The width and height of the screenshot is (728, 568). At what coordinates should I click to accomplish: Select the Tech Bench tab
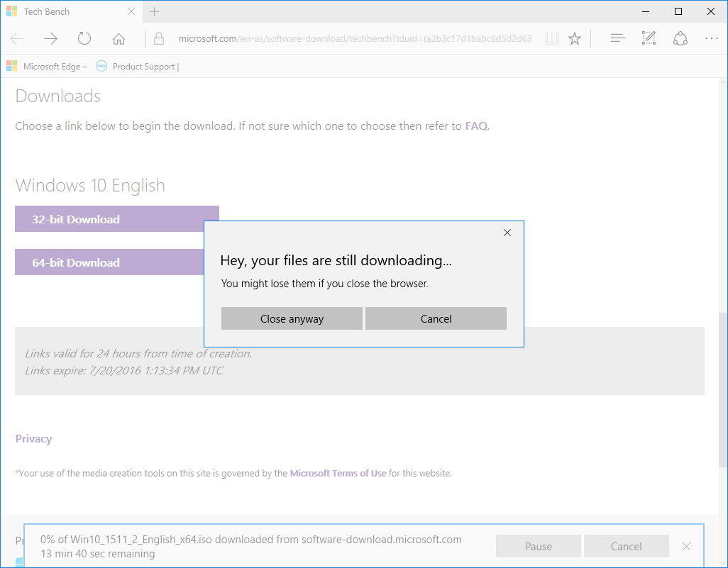tap(70, 11)
